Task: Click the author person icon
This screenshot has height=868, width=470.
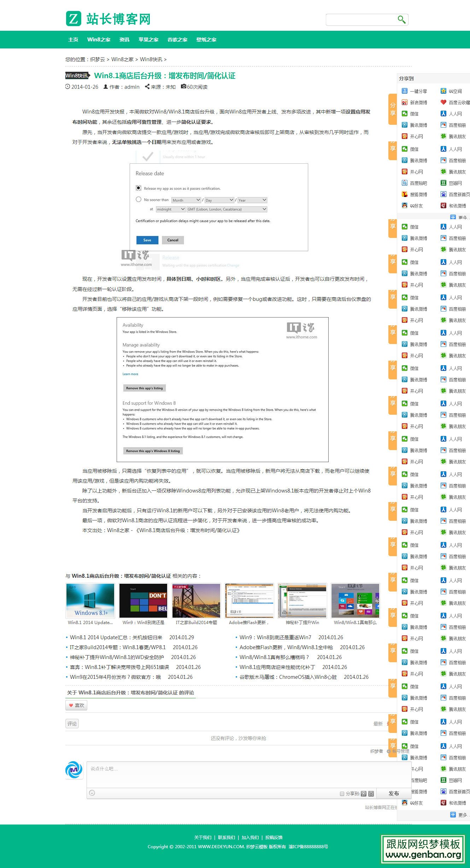Action: point(105,87)
